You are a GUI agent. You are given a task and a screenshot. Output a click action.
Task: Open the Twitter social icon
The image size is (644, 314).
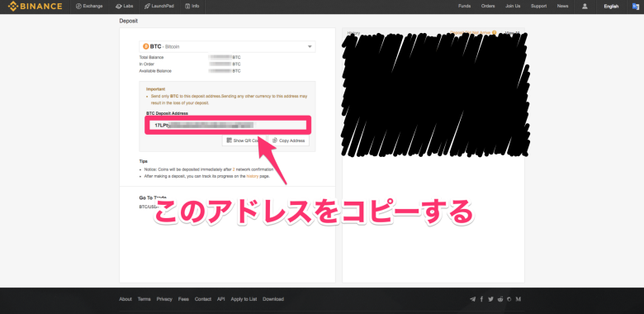coord(490,299)
